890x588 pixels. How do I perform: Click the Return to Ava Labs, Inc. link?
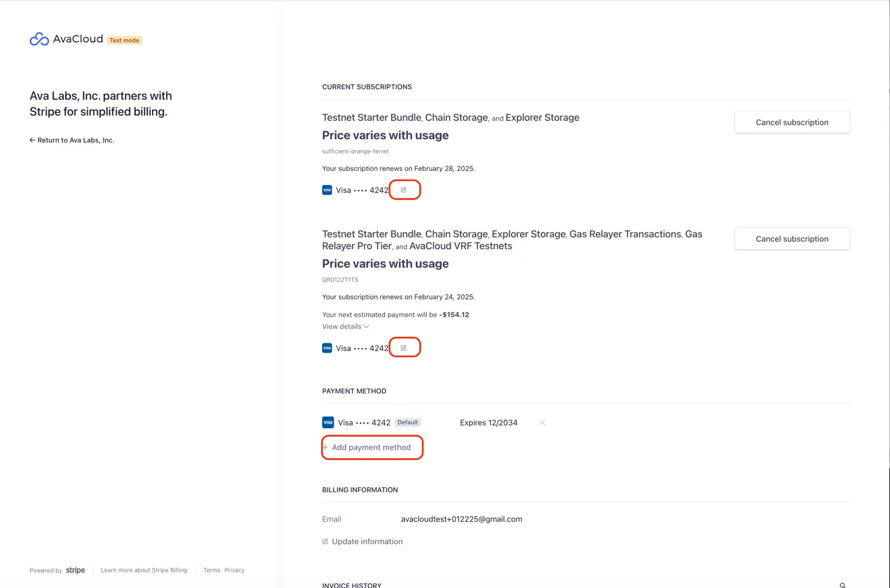tap(76, 140)
